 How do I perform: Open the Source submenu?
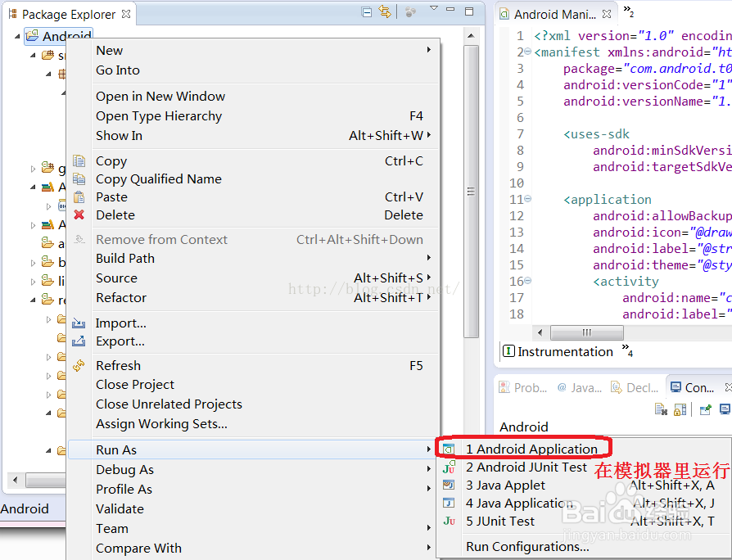click(x=254, y=278)
